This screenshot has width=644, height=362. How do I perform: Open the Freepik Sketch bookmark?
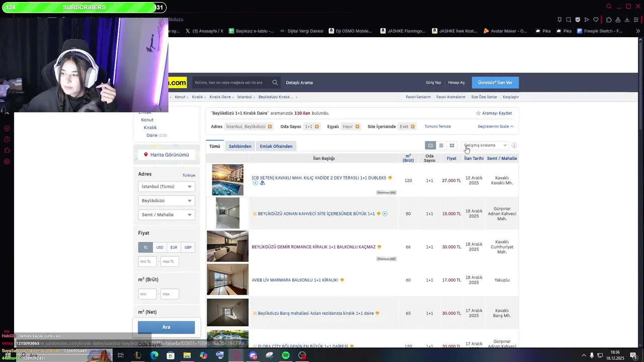click(x=600, y=31)
